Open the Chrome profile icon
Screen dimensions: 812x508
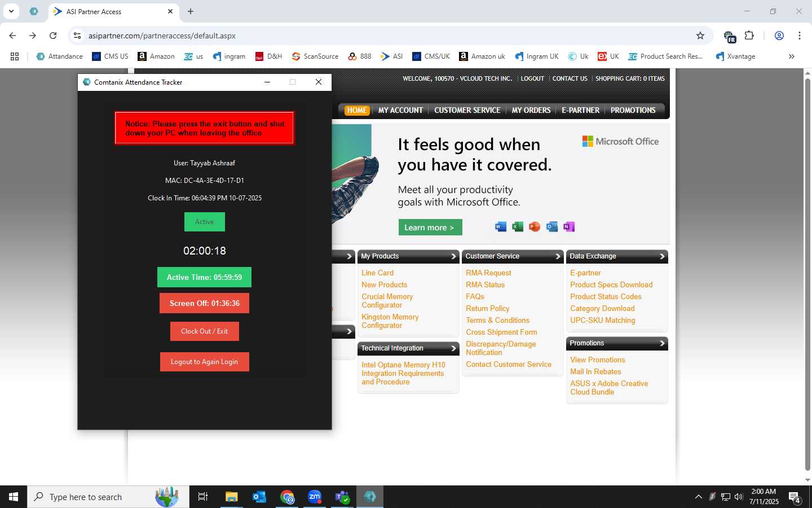pyautogui.click(x=779, y=36)
